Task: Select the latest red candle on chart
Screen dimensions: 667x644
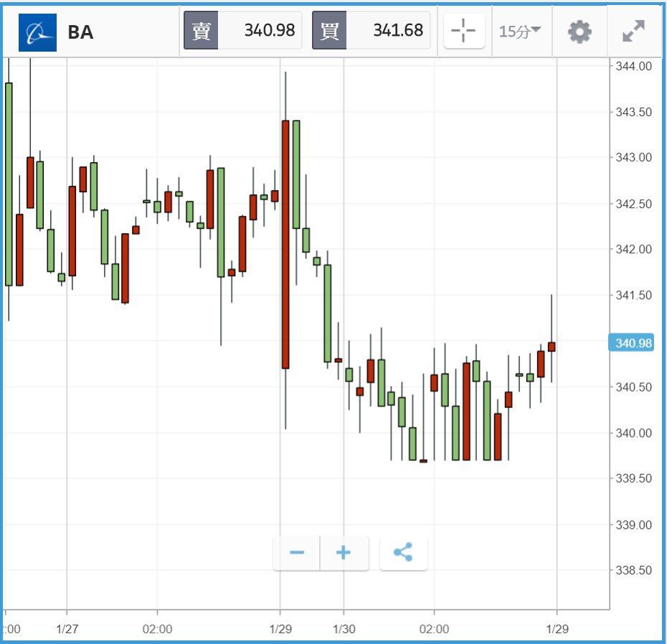Action: coord(552,346)
